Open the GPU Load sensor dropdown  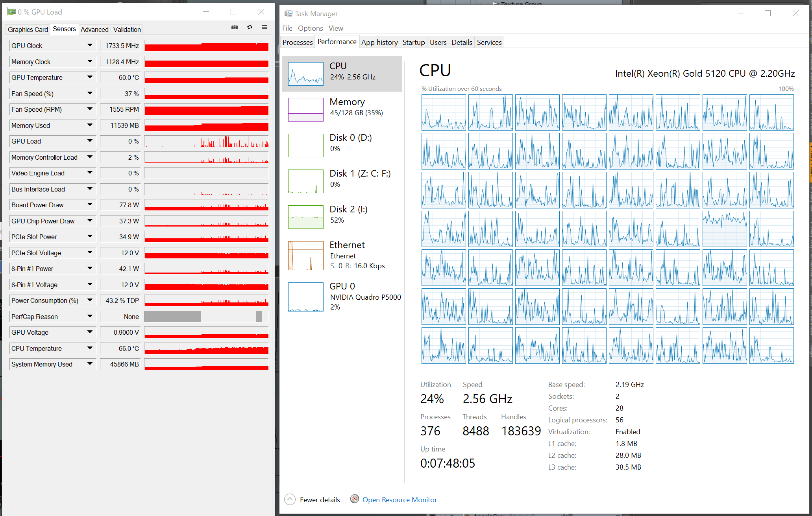90,141
